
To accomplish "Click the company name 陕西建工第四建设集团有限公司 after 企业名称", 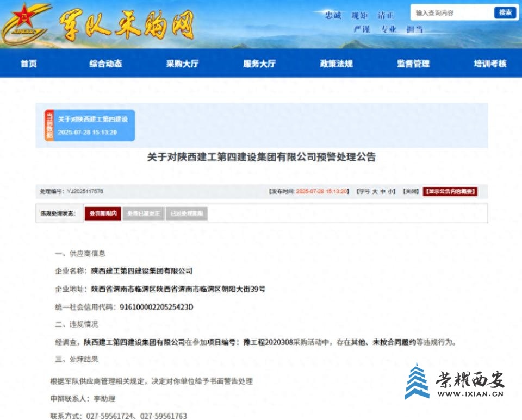I will (142, 271).
